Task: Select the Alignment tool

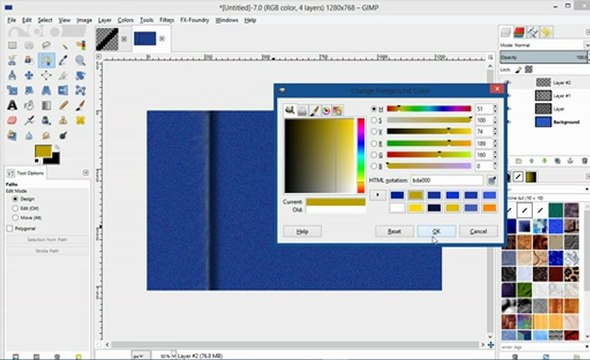Action: pyautogui.click(x=46, y=75)
